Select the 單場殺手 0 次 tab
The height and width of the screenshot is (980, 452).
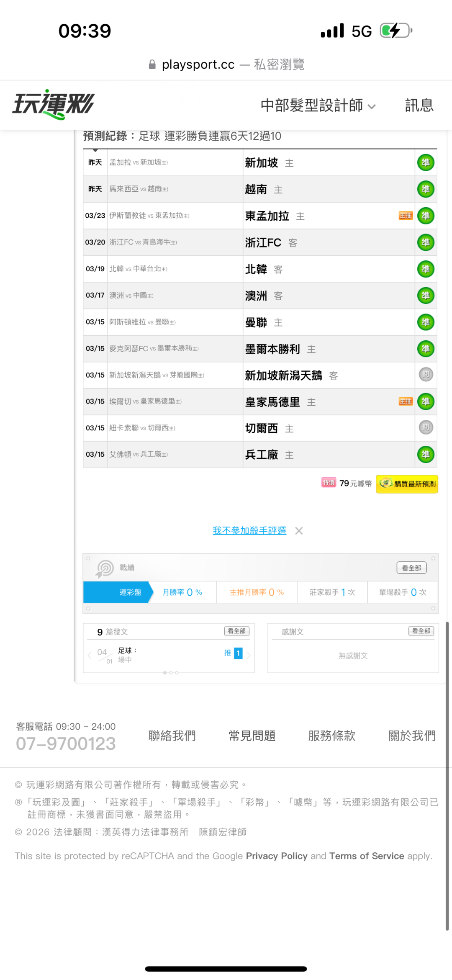(403, 592)
